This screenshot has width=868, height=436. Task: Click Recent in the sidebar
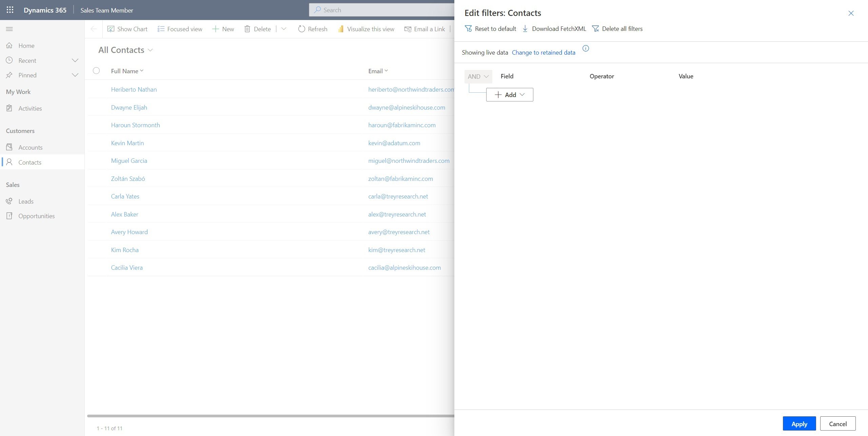click(x=27, y=60)
